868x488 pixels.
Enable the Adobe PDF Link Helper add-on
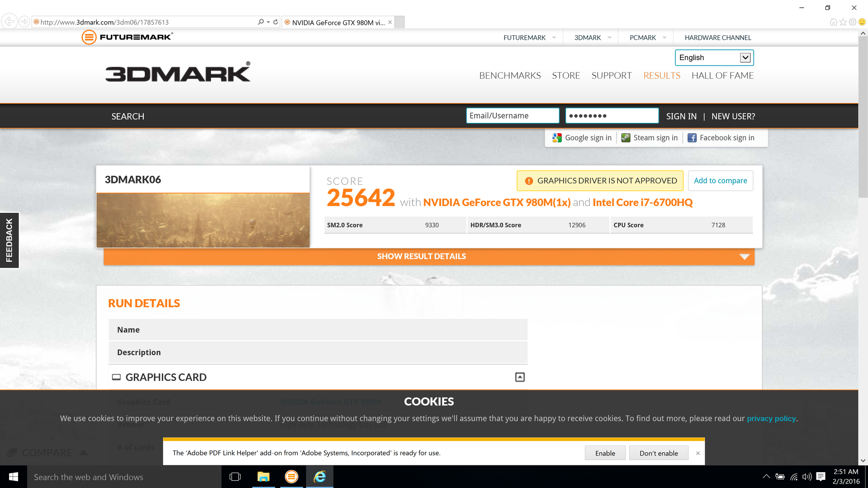tap(605, 453)
